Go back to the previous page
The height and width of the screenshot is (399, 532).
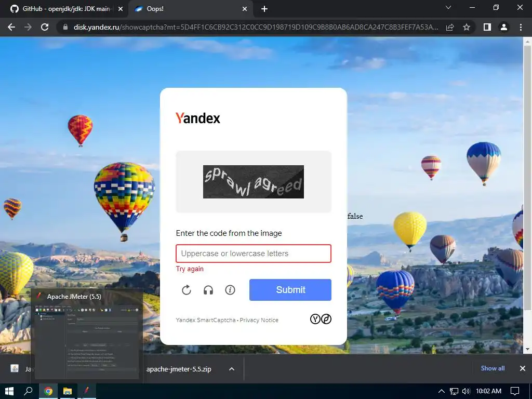pos(11,27)
